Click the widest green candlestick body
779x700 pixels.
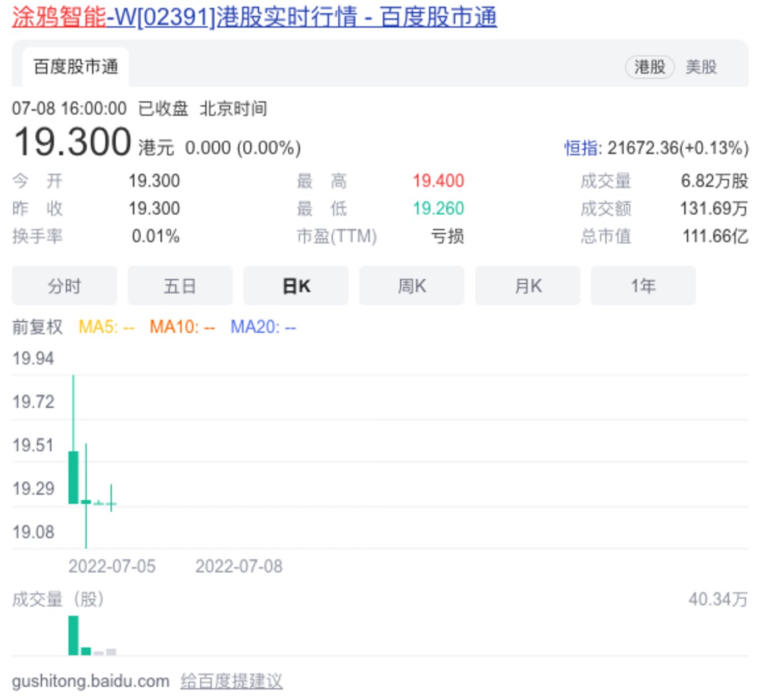pos(73,477)
